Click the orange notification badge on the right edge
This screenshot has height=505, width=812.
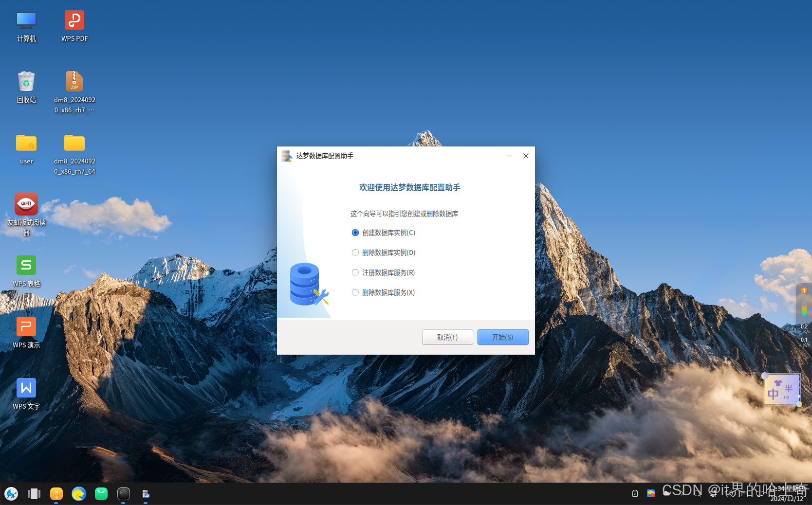804,290
